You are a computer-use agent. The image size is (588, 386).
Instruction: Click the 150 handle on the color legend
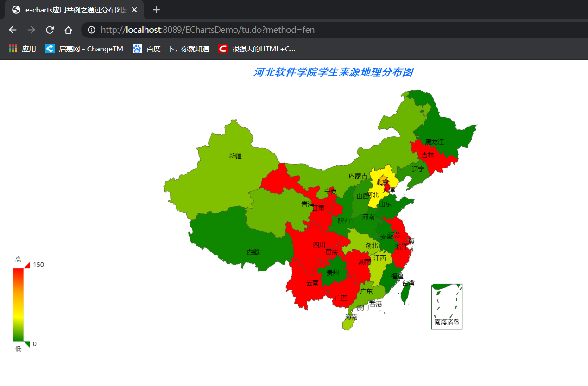pos(28,265)
